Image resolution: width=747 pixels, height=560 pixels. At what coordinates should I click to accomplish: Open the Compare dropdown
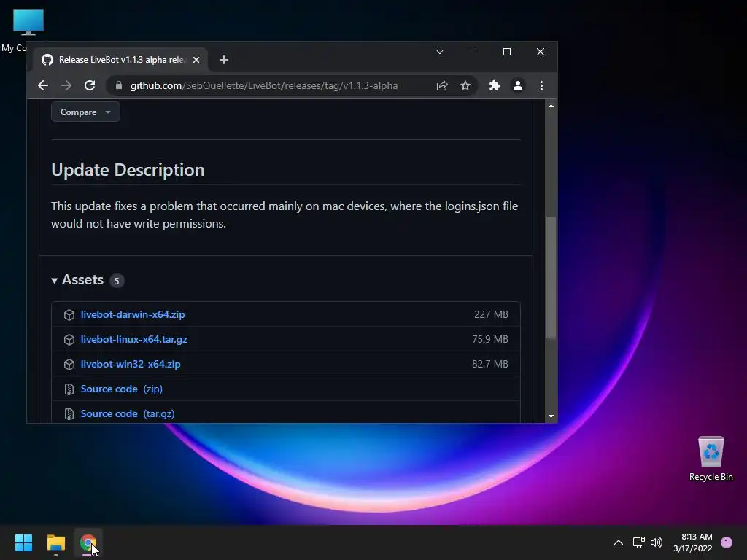tap(85, 112)
